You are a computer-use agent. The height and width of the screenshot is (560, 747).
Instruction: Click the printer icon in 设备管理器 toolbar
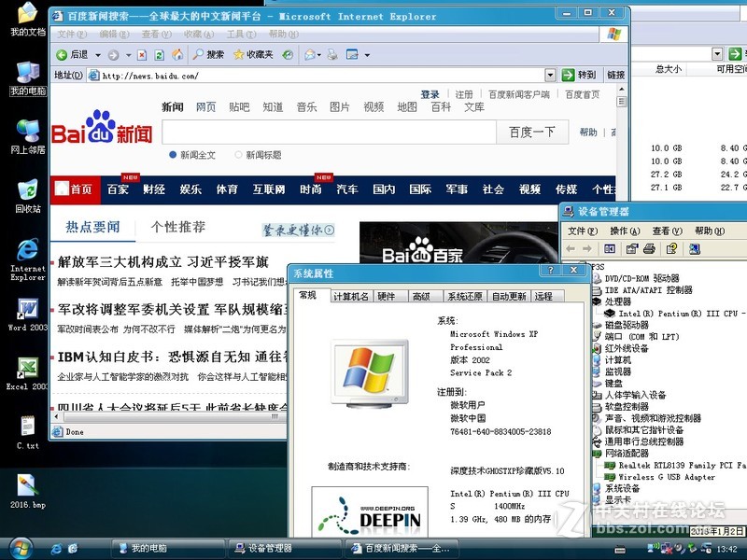pos(649,248)
